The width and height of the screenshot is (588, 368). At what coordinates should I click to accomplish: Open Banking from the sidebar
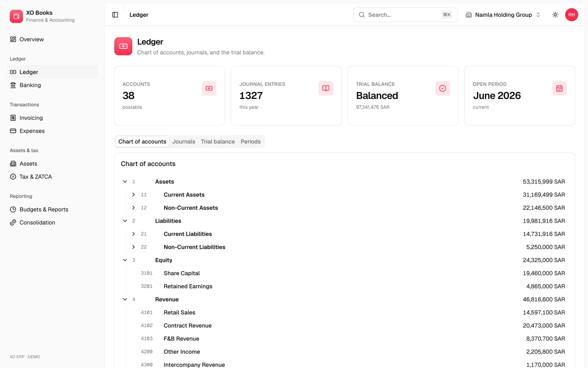tap(52, 85)
